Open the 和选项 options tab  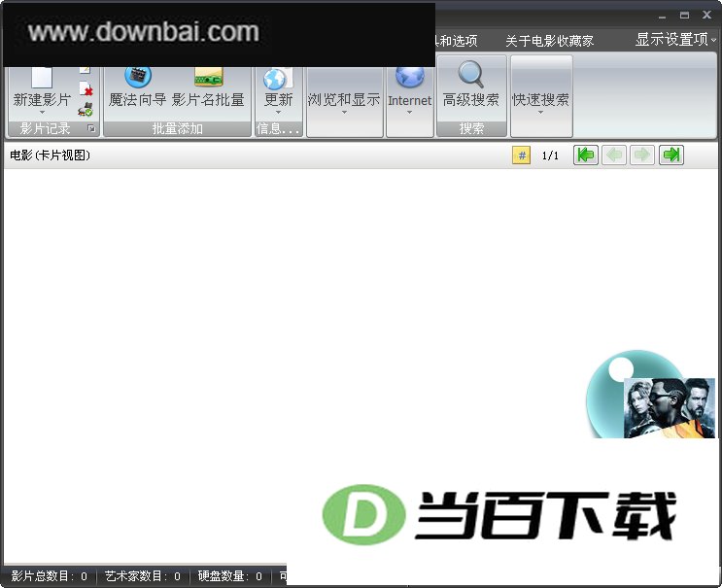click(x=457, y=41)
